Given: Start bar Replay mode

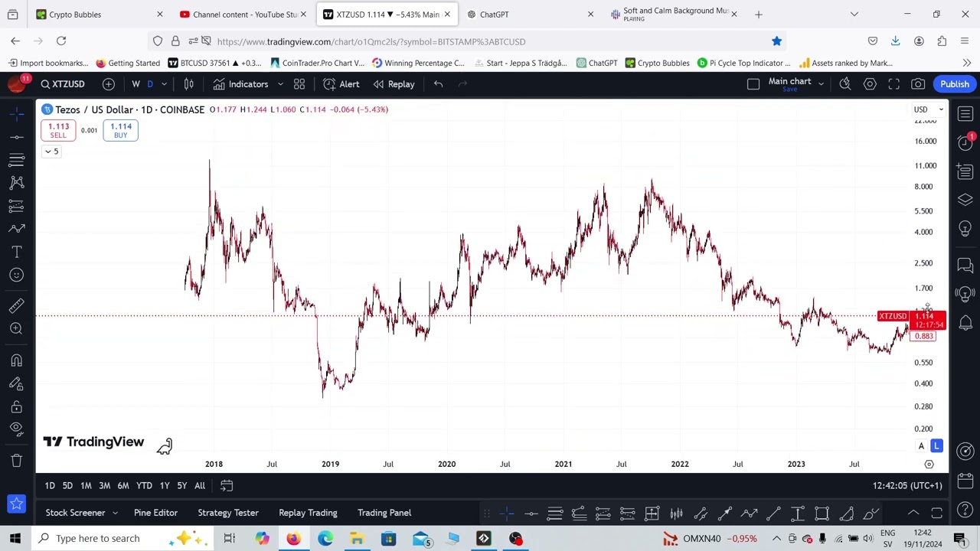Looking at the screenshot, I should 394,84.
